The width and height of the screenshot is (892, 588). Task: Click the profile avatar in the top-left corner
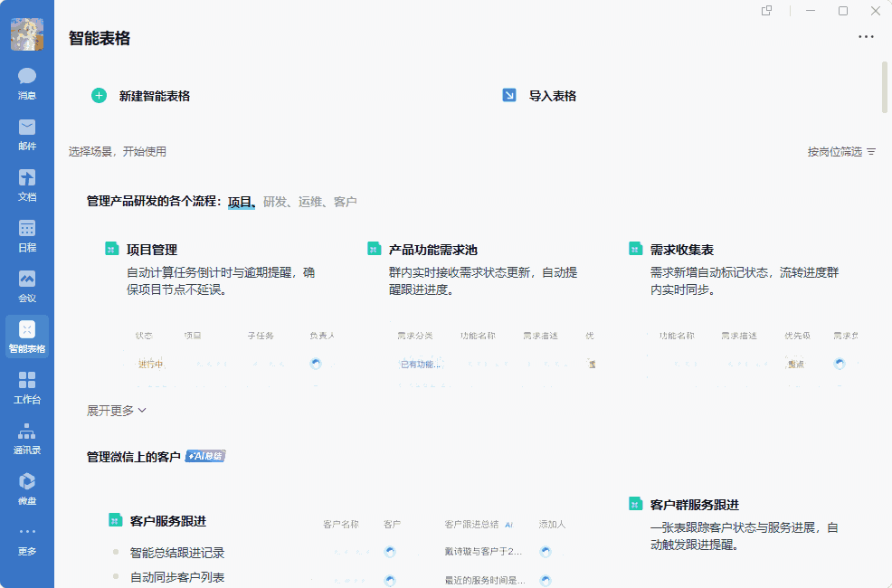coord(28,33)
